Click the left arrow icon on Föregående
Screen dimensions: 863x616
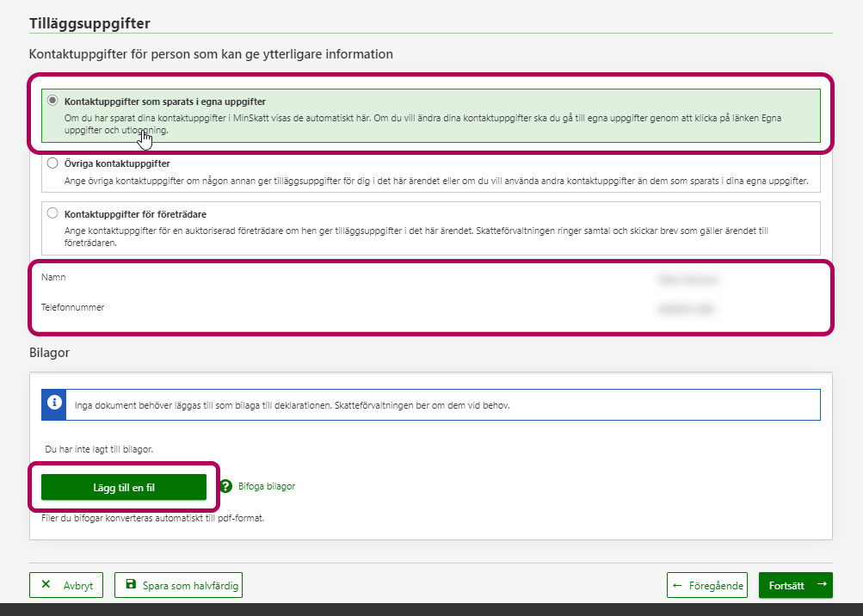click(678, 585)
